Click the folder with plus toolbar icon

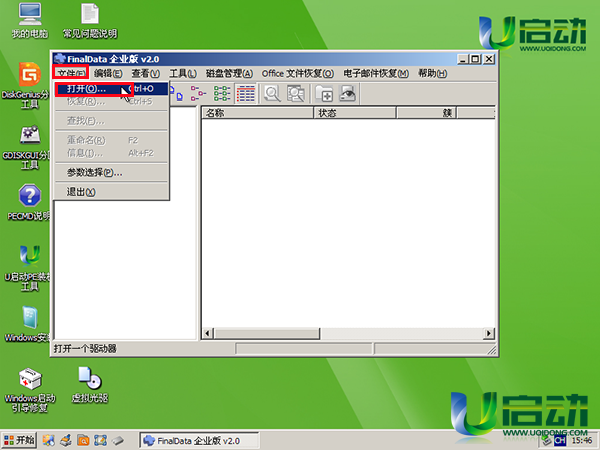coord(324,94)
